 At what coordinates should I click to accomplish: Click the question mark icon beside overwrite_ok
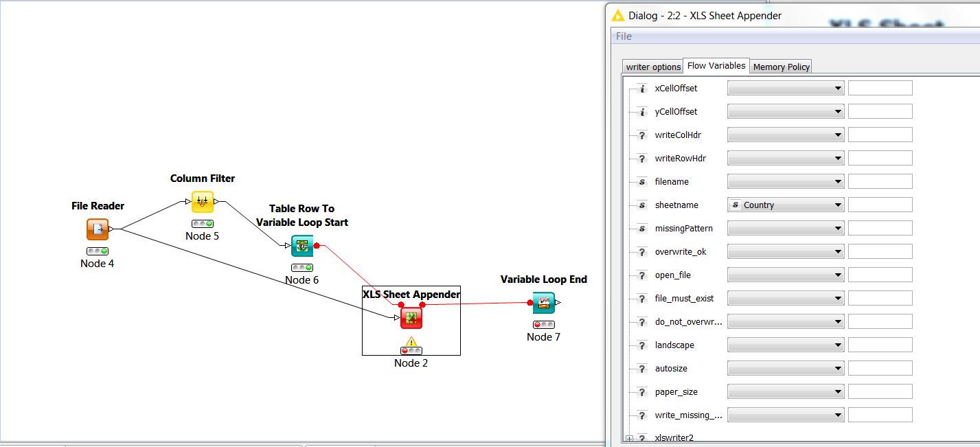point(641,251)
